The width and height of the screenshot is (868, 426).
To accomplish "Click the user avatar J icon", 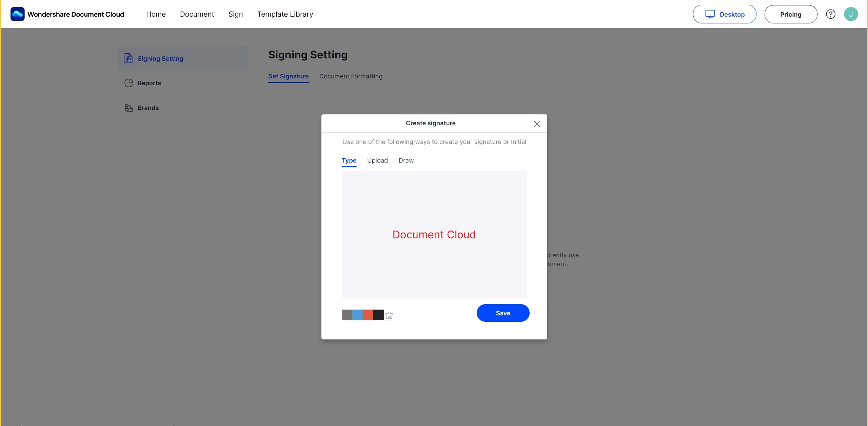I will [851, 14].
